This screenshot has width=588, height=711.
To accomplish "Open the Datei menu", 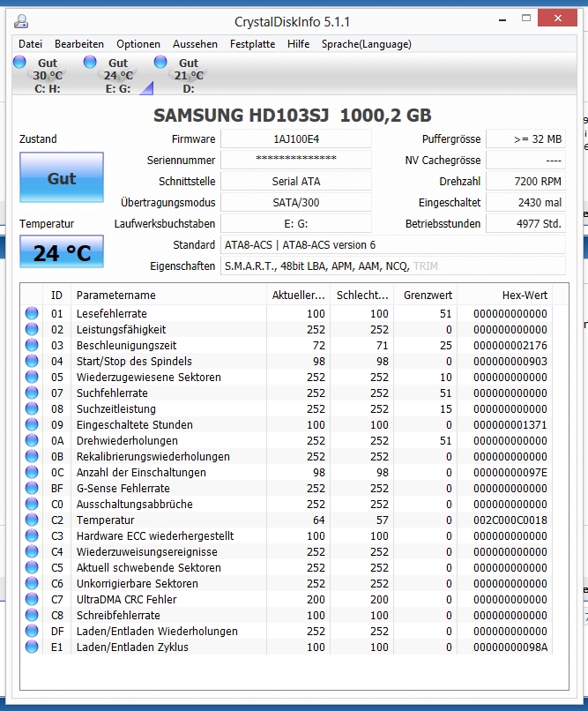I will (30, 44).
